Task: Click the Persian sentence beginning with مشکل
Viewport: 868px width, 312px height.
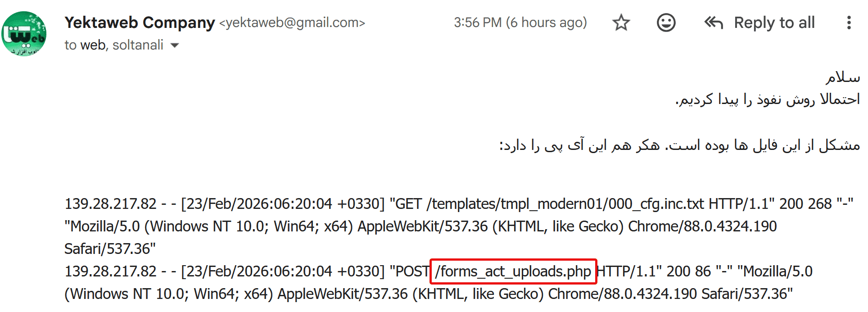Action: pyautogui.click(x=680, y=145)
